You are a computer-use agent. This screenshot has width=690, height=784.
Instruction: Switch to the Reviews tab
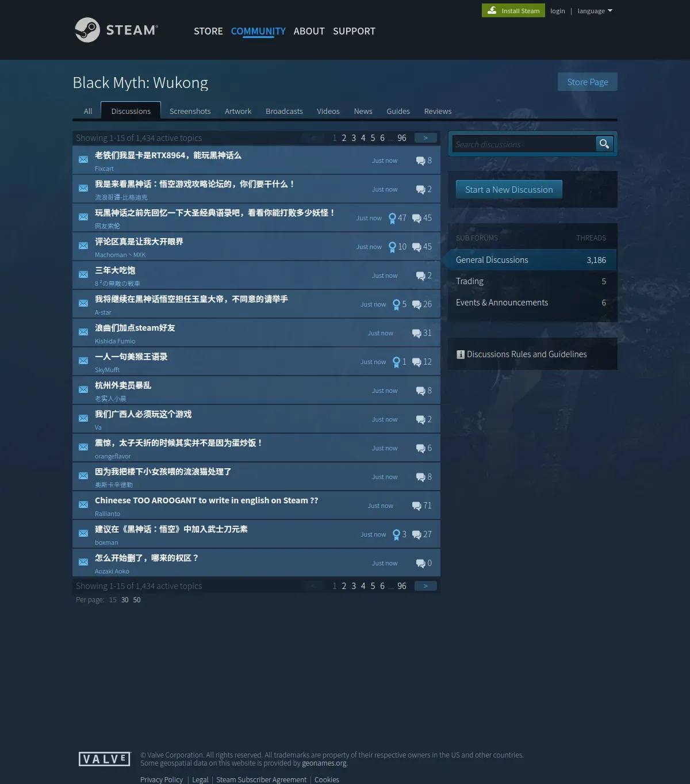(x=438, y=111)
